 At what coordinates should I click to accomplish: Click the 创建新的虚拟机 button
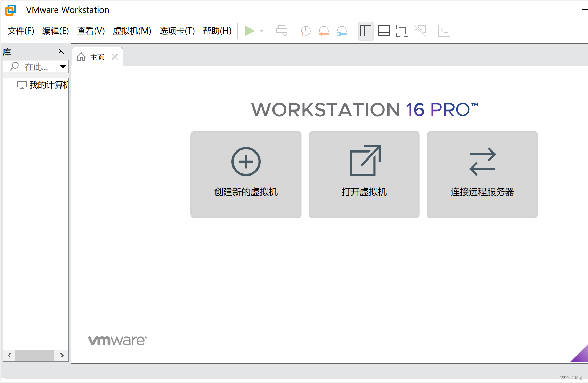[x=245, y=174]
